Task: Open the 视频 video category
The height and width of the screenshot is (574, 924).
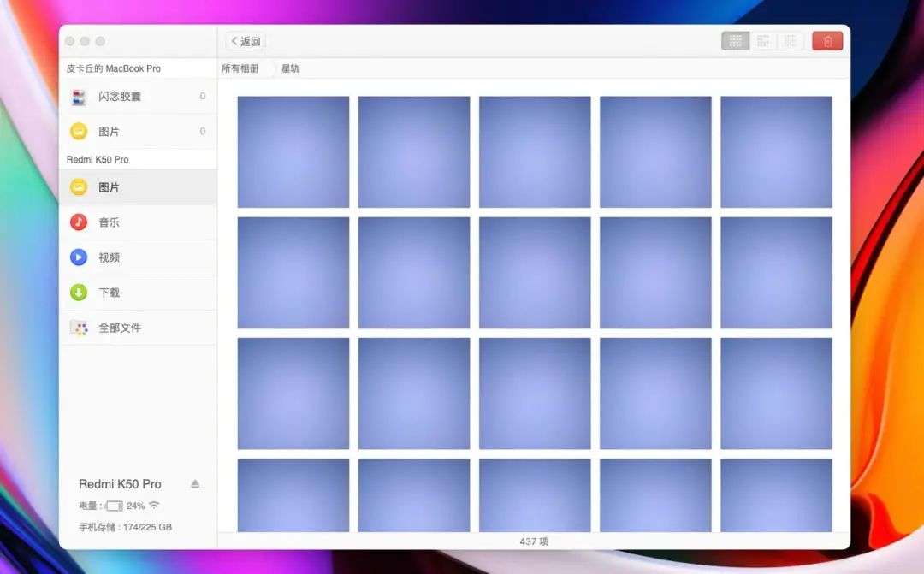Action: point(109,257)
